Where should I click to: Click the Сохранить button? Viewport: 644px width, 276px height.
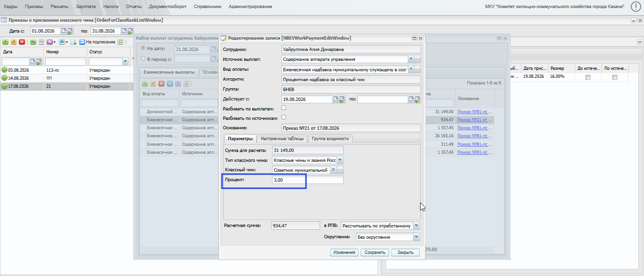[375, 252]
